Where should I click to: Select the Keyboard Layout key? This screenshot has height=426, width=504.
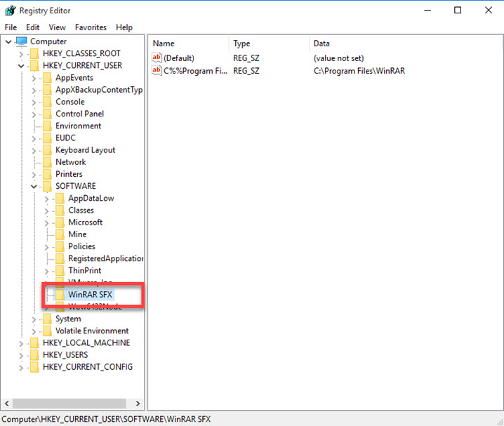point(85,150)
